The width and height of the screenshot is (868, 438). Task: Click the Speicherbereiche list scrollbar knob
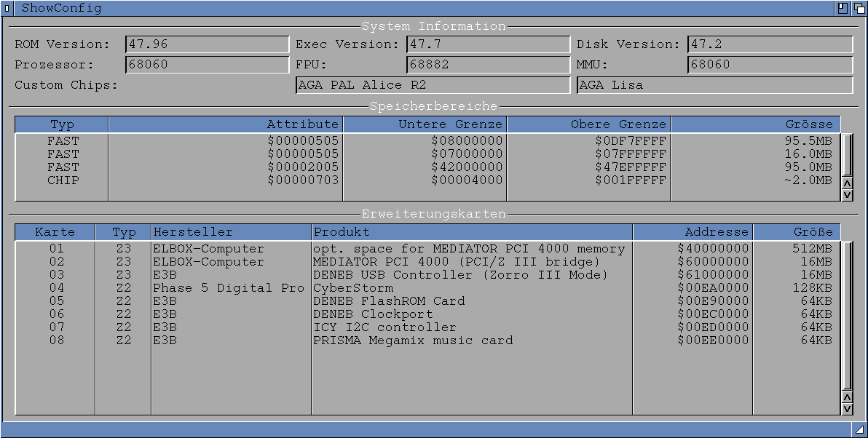[847, 154]
